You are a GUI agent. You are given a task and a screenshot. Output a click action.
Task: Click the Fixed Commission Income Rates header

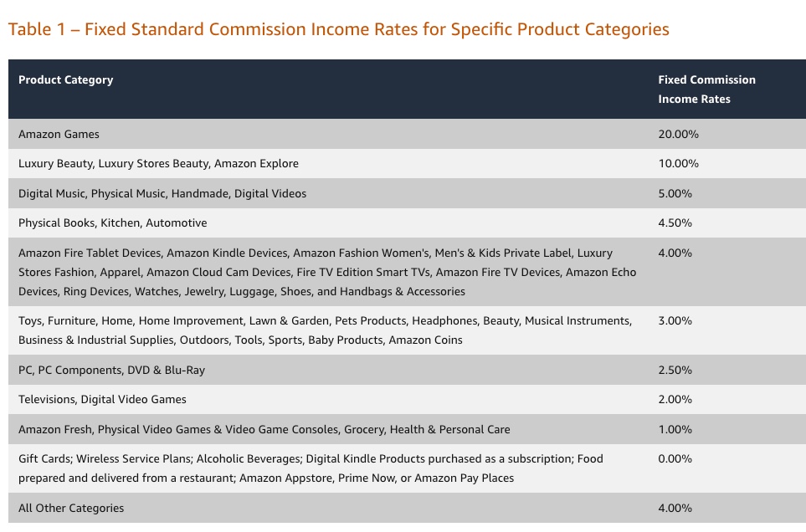pyautogui.click(x=706, y=90)
